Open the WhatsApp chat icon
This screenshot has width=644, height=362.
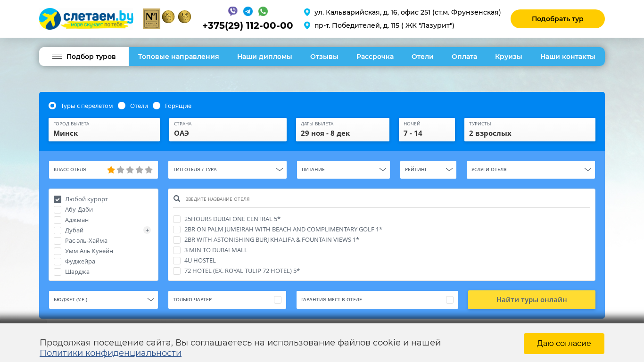[263, 11]
